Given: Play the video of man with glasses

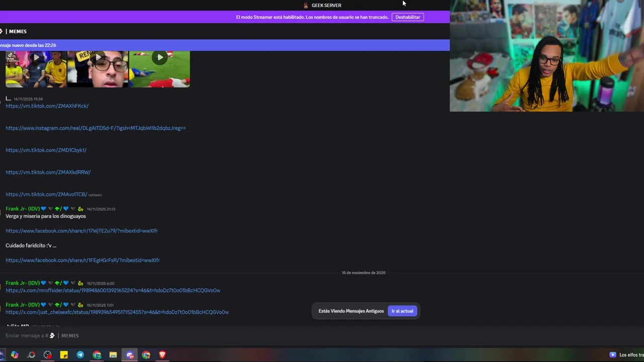Looking at the screenshot, I should 98,69.
